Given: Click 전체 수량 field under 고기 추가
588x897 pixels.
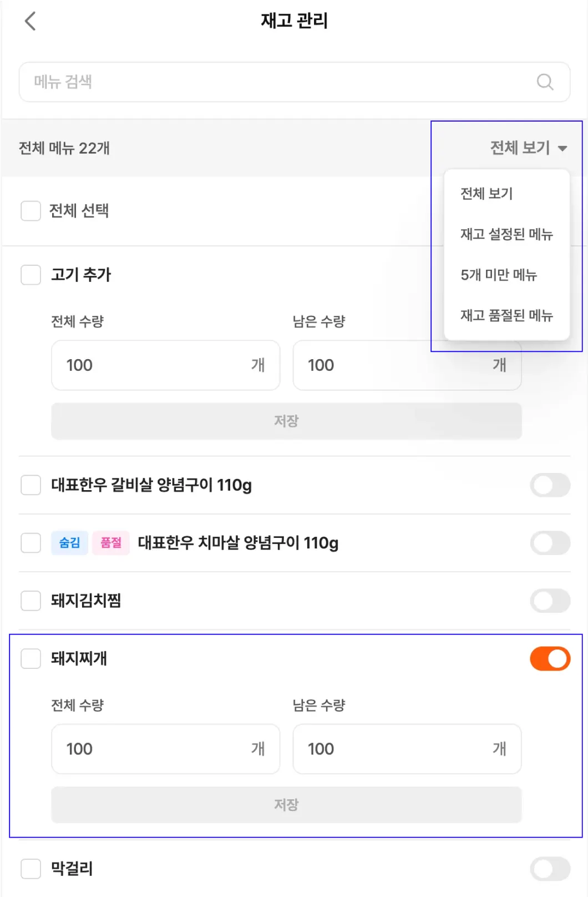Looking at the screenshot, I should [155, 365].
